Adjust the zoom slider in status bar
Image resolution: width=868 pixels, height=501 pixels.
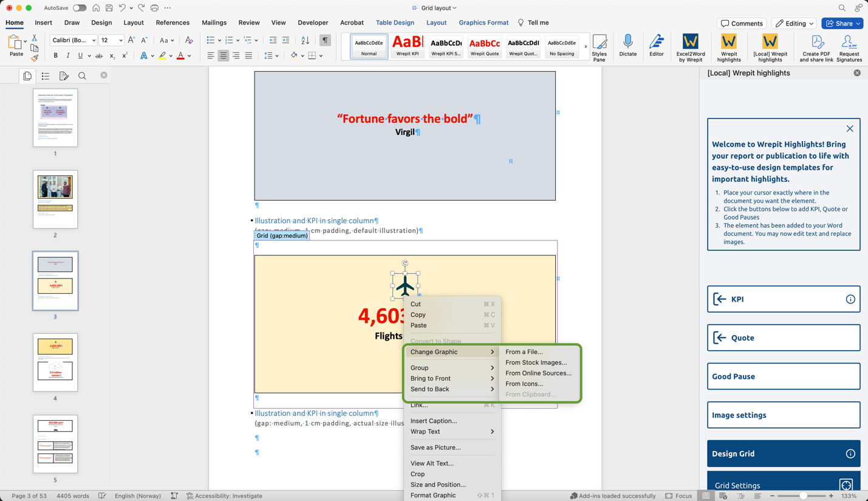pyautogui.click(x=803, y=496)
